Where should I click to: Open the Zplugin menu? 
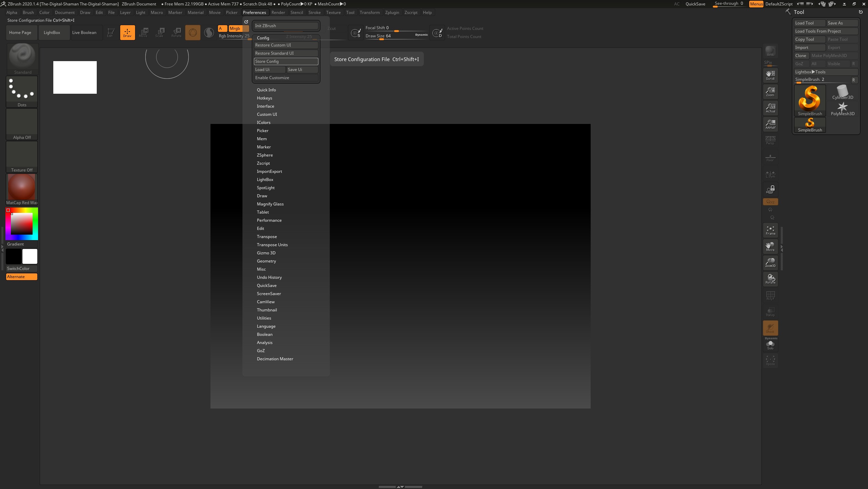pos(392,13)
